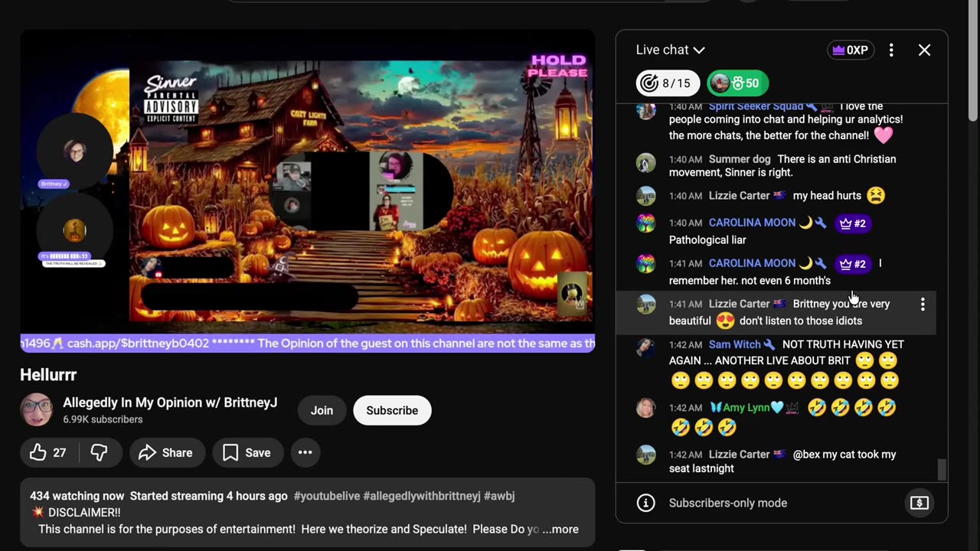Click Amy Lynn's username in chat
Image resolution: width=980 pixels, height=551 pixels.
(746, 408)
